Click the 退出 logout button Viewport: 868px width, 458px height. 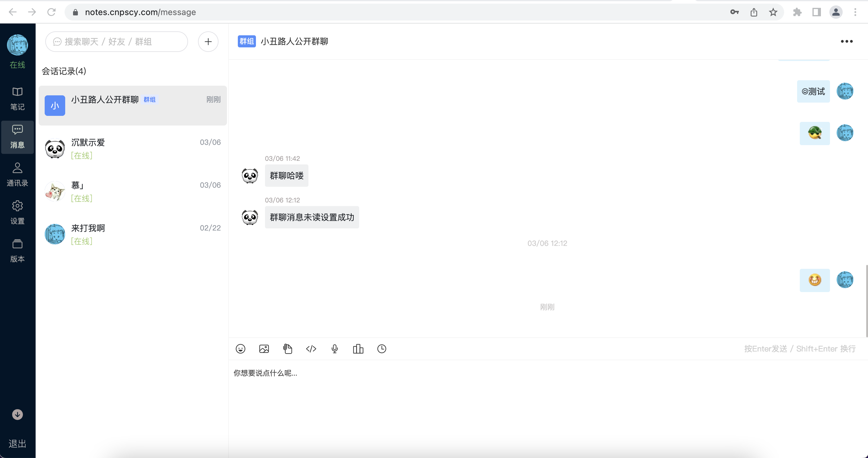pyautogui.click(x=18, y=444)
